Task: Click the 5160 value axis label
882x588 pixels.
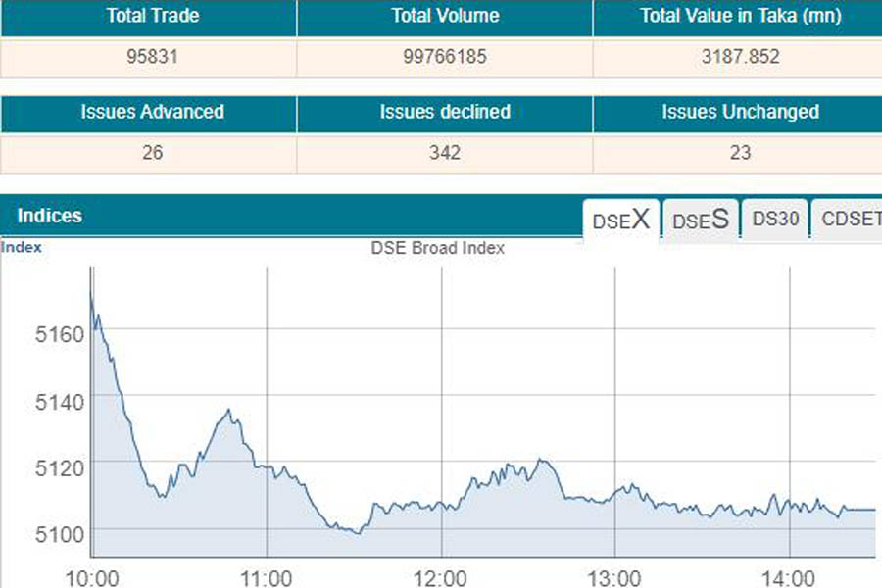Action: [61, 334]
